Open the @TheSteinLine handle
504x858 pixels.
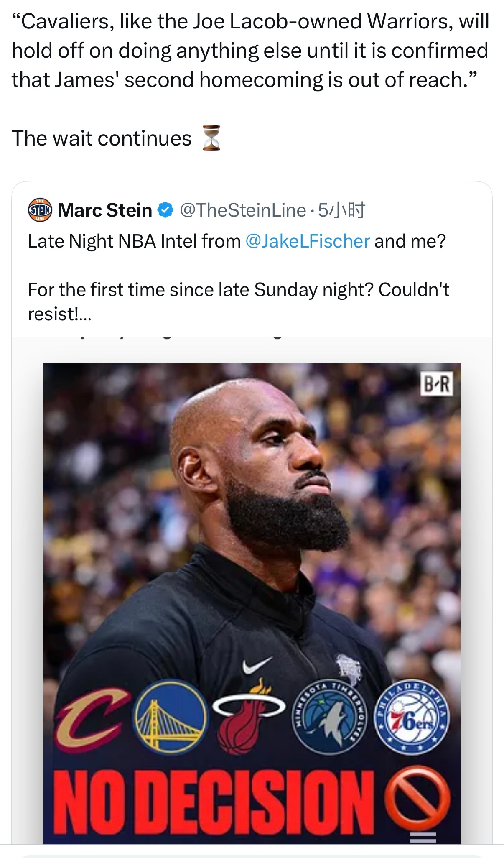tap(243, 210)
